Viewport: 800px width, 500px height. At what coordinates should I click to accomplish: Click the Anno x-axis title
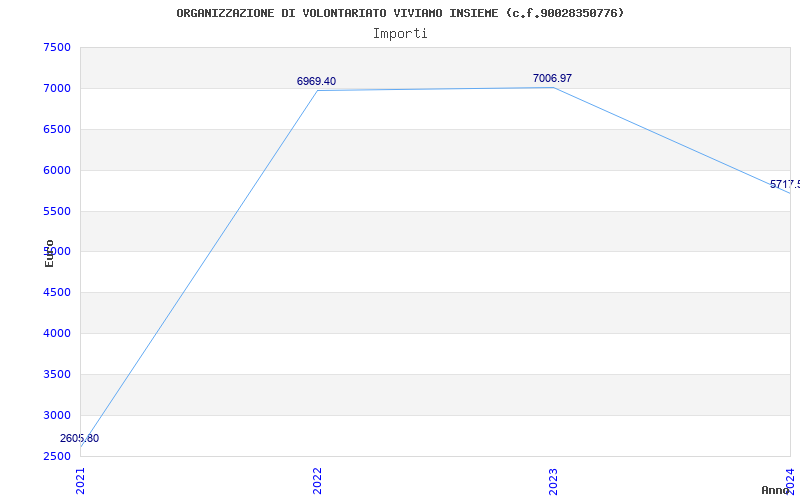pos(775,490)
